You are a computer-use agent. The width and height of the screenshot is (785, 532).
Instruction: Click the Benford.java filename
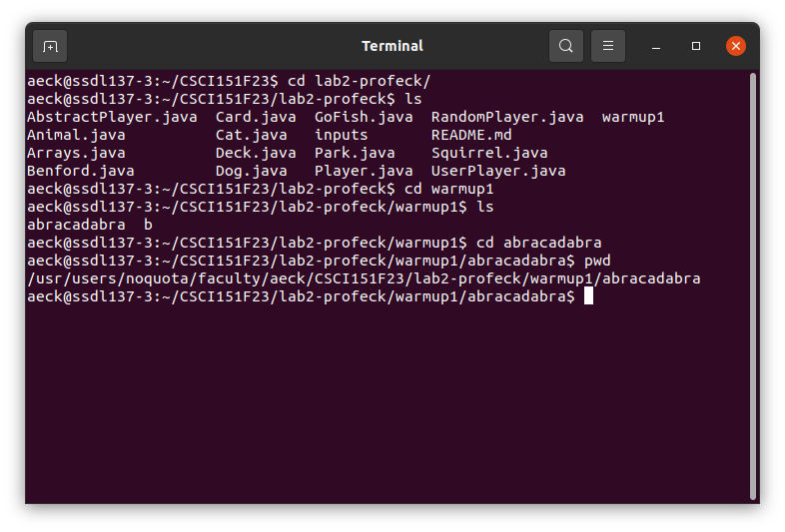coord(81,171)
